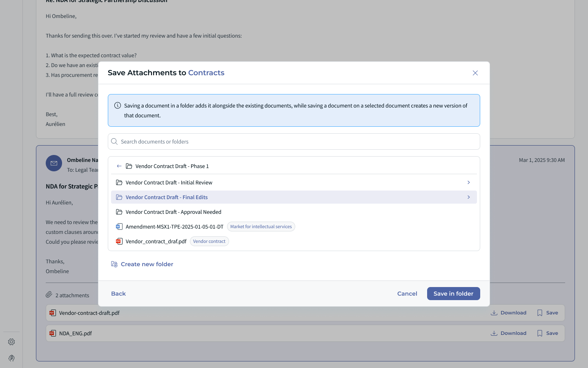Go back from Vendor Contract Draft - Phase 1

119,166
